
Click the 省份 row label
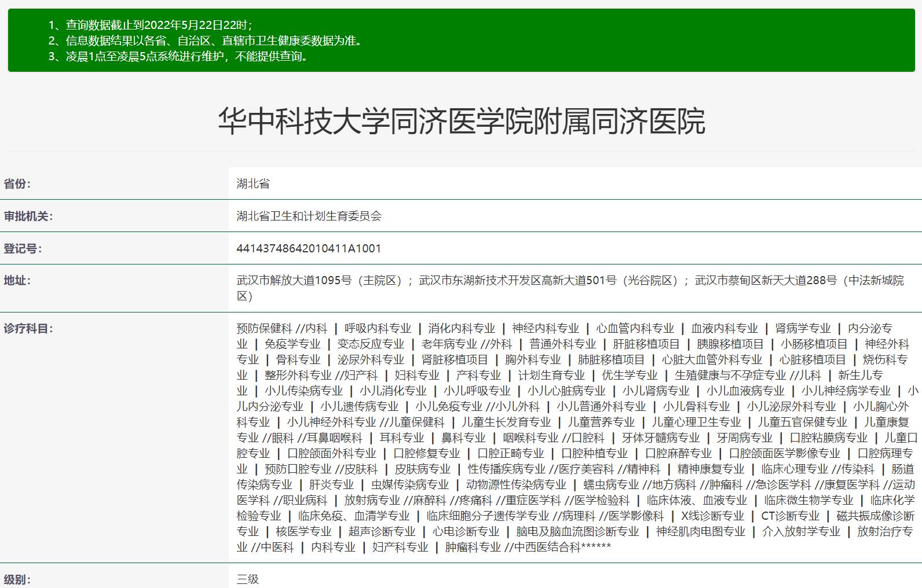17,184
